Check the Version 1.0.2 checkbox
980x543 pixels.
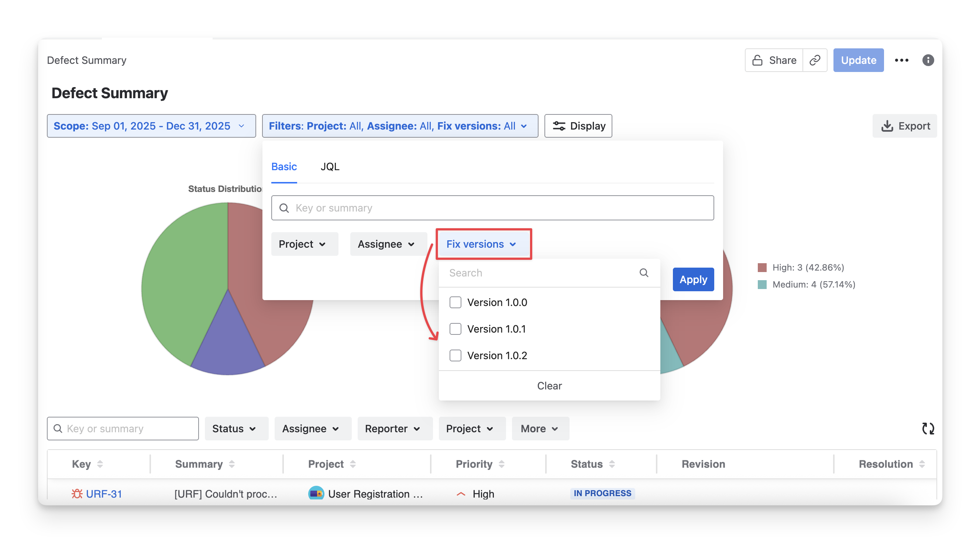(455, 355)
